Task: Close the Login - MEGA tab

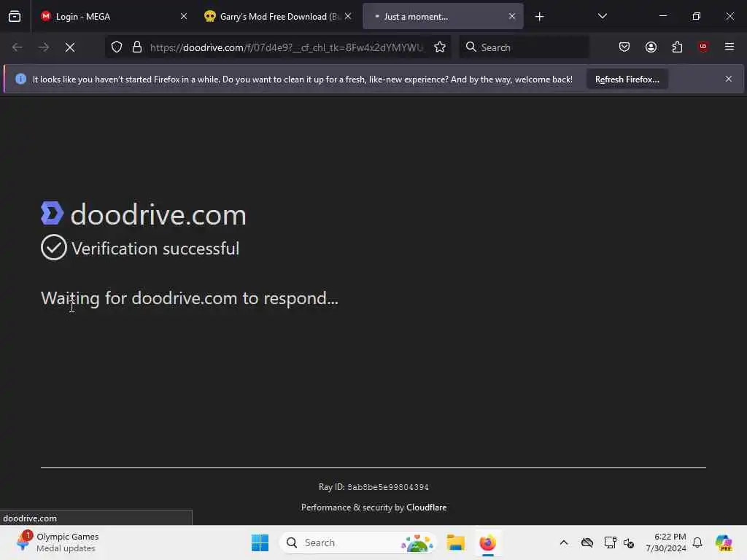Action: (183, 16)
